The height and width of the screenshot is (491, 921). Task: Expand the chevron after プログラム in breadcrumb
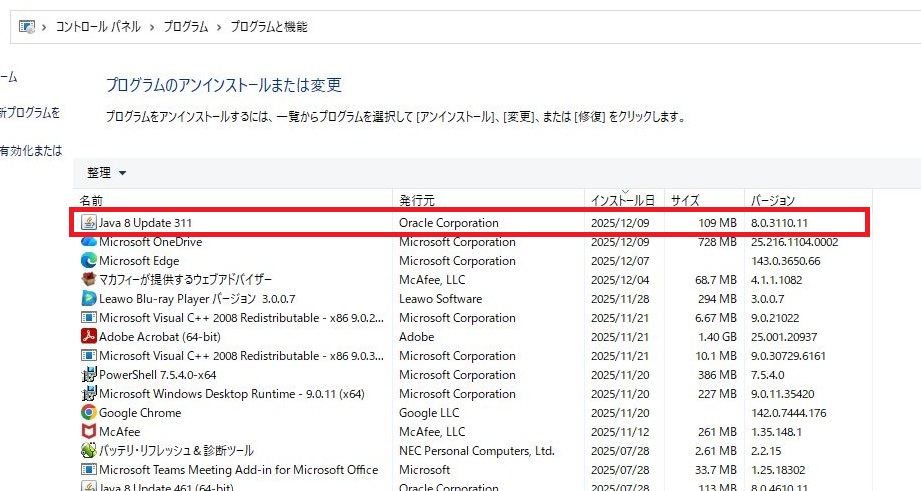tap(219, 27)
